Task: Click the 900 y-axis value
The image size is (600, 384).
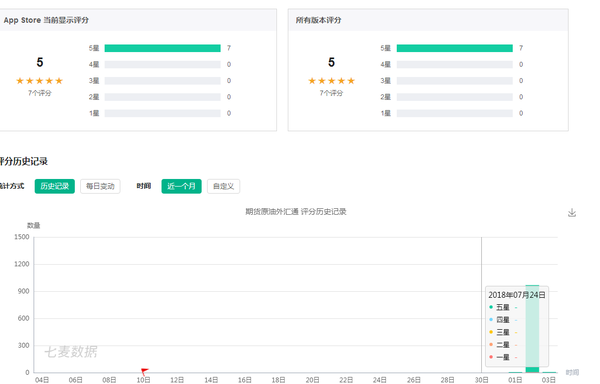Action: [23, 291]
